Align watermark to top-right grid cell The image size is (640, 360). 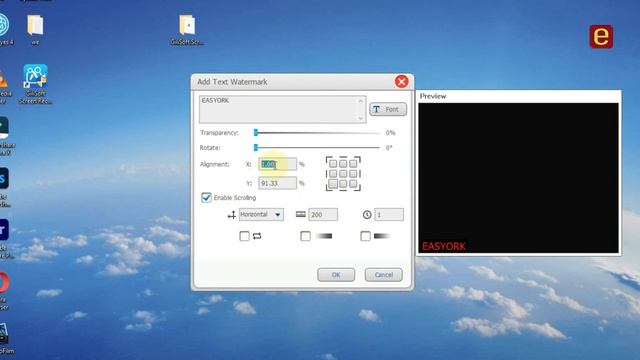[353, 164]
